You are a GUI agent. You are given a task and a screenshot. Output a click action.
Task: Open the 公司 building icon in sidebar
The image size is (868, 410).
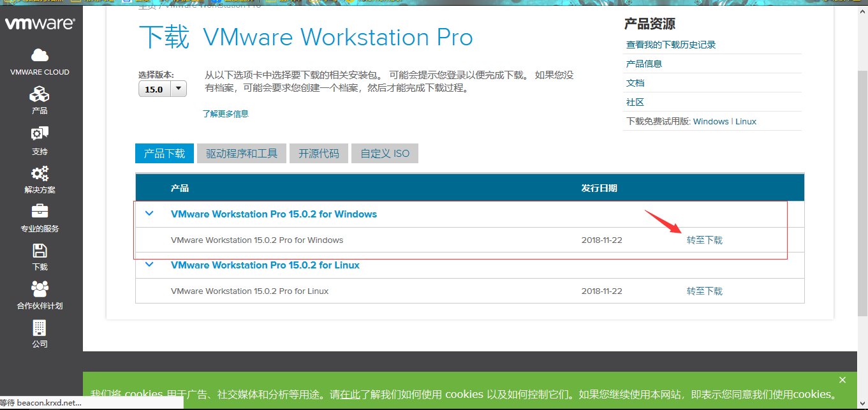pyautogui.click(x=40, y=328)
